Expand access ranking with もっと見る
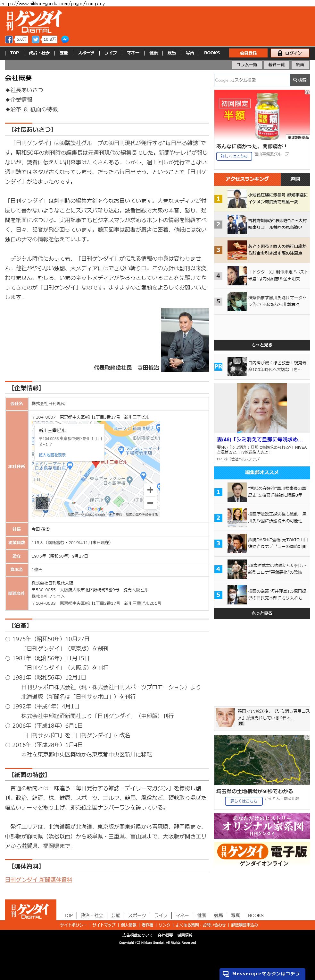The width and height of the screenshot is (315, 980). [262, 345]
